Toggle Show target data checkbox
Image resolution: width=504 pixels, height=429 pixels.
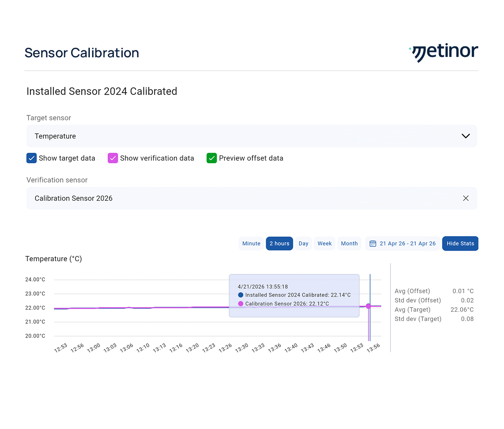32,158
